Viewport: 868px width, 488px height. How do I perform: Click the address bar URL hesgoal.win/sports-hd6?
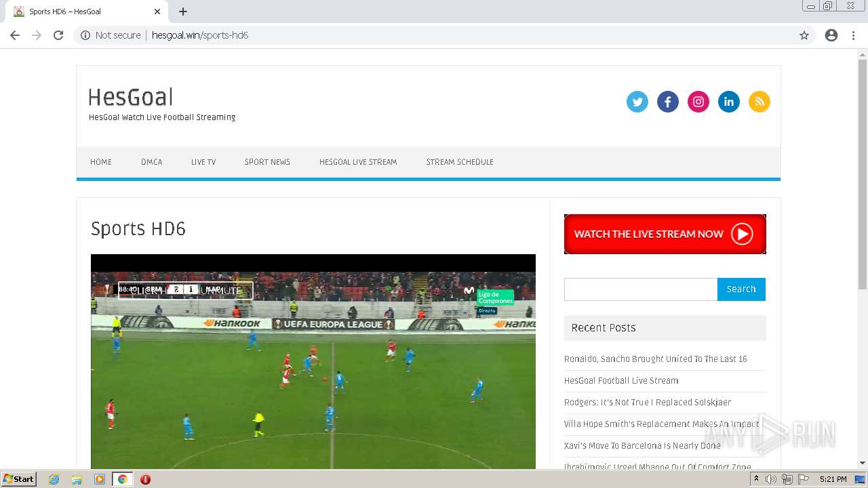point(200,35)
